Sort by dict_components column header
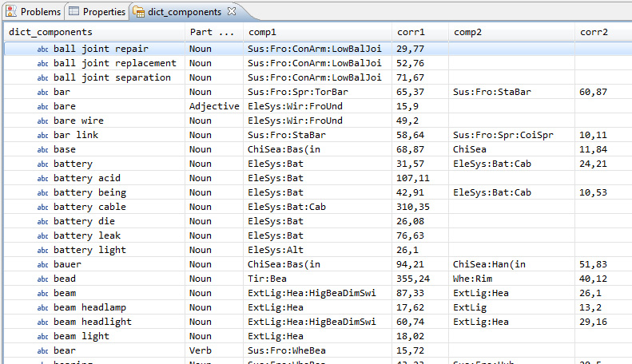Screen dimensions: 632x364 click(50, 32)
